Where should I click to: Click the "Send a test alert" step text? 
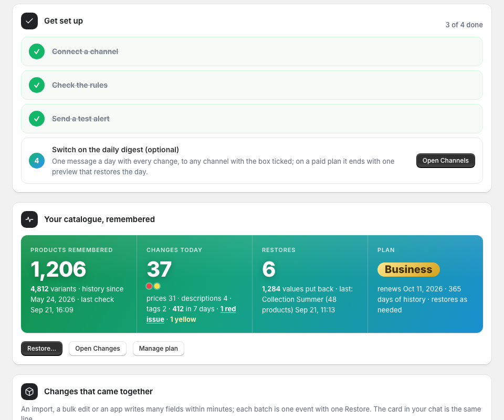coord(81,119)
